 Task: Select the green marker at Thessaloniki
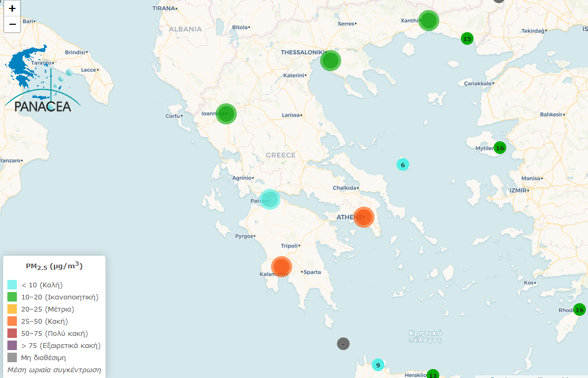coord(331,61)
